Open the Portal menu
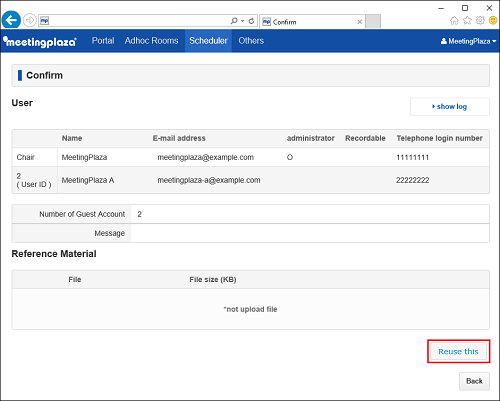The height and width of the screenshot is (401, 500). [x=103, y=41]
